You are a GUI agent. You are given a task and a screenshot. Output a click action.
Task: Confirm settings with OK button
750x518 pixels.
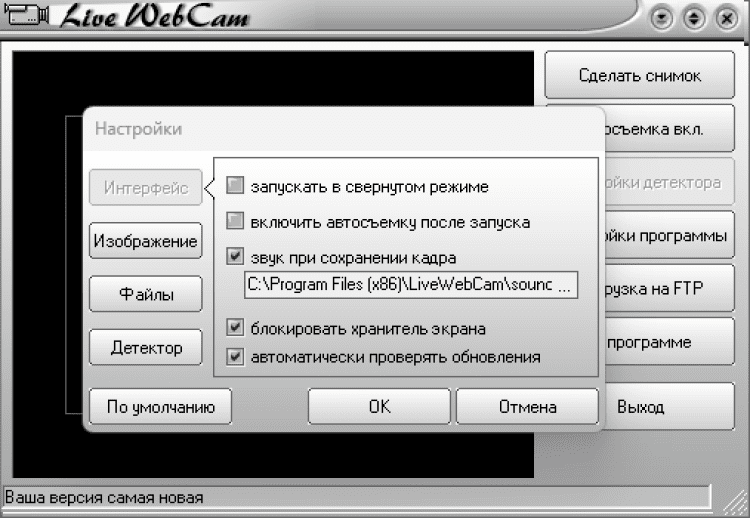[x=379, y=407]
